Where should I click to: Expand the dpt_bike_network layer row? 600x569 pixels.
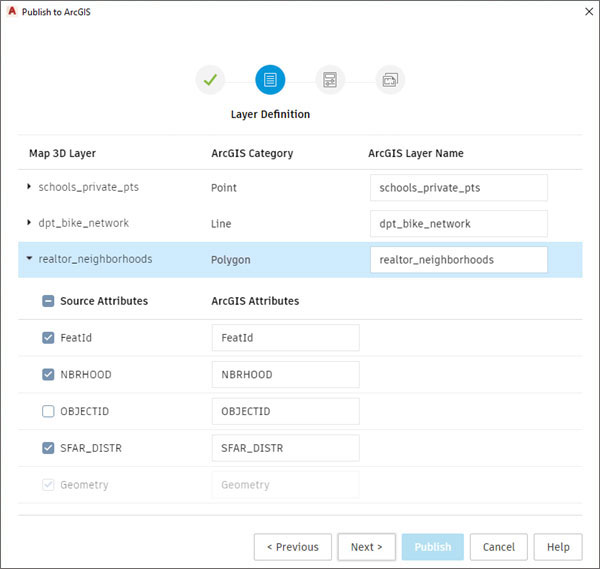pos(29,223)
